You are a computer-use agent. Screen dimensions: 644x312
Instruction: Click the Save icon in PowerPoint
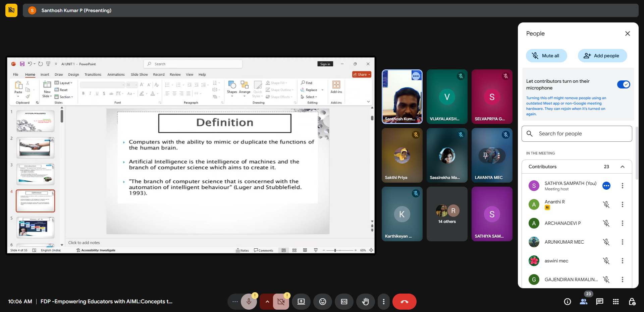pyautogui.click(x=22, y=64)
